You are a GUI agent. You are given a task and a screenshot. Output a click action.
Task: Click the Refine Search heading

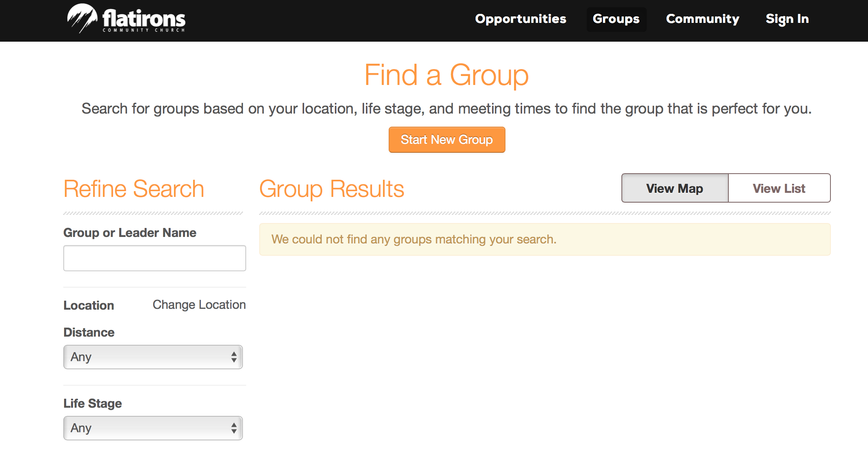[x=134, y=189]
